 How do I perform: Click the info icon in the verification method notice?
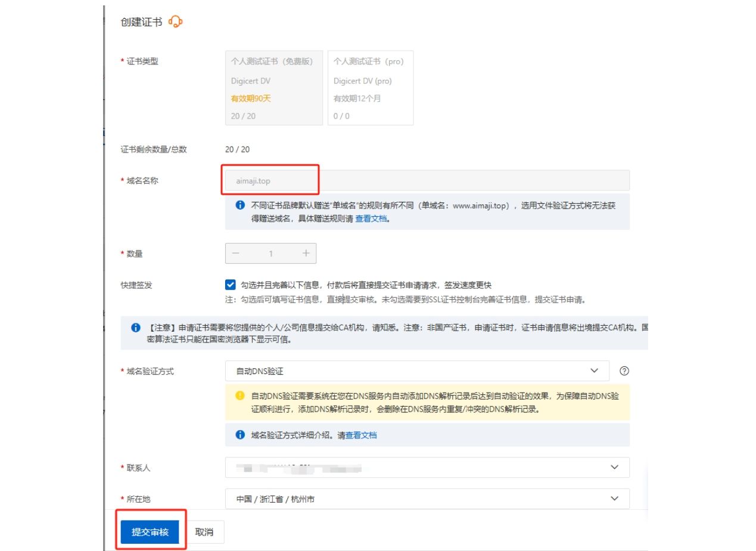point(240,435)
